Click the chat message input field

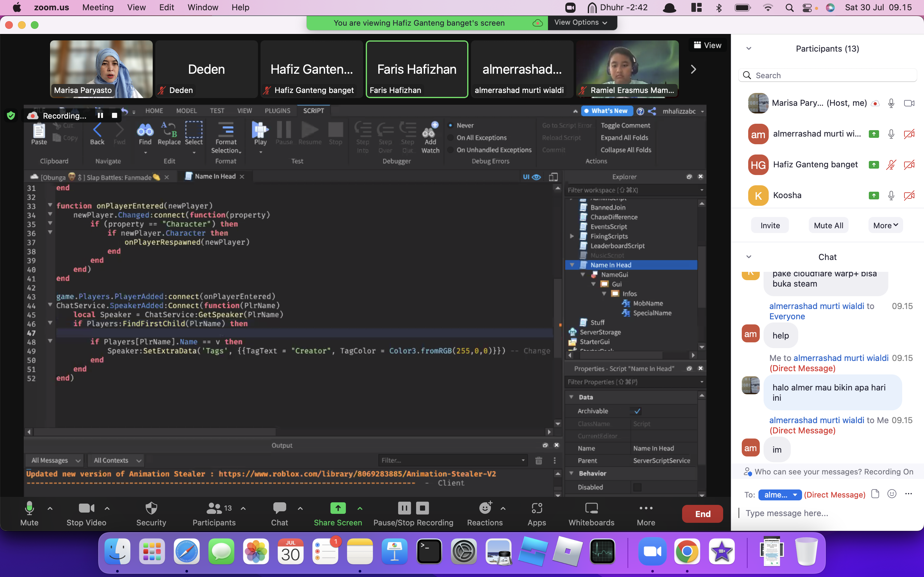tap(827, 513)
